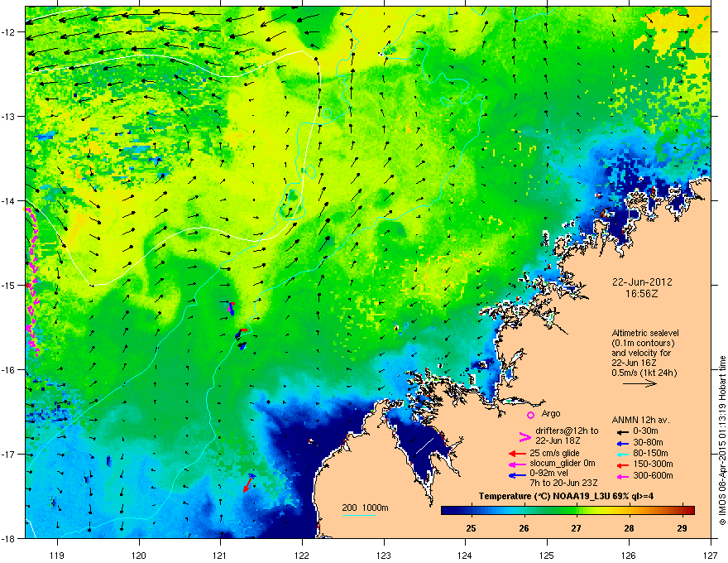Click the red glider arrow near 121.3E 17.4S
The height and width of the screenshot is (563, 728).
click(248, 484)
